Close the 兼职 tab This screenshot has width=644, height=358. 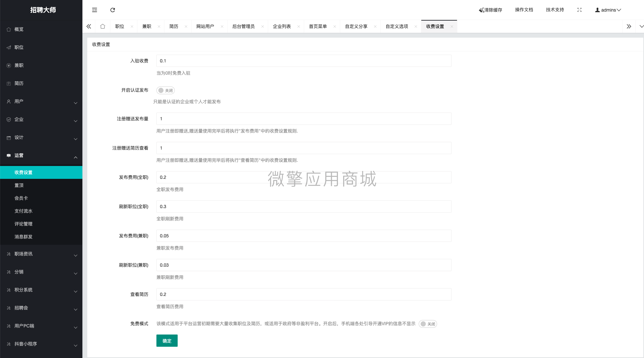159,26
